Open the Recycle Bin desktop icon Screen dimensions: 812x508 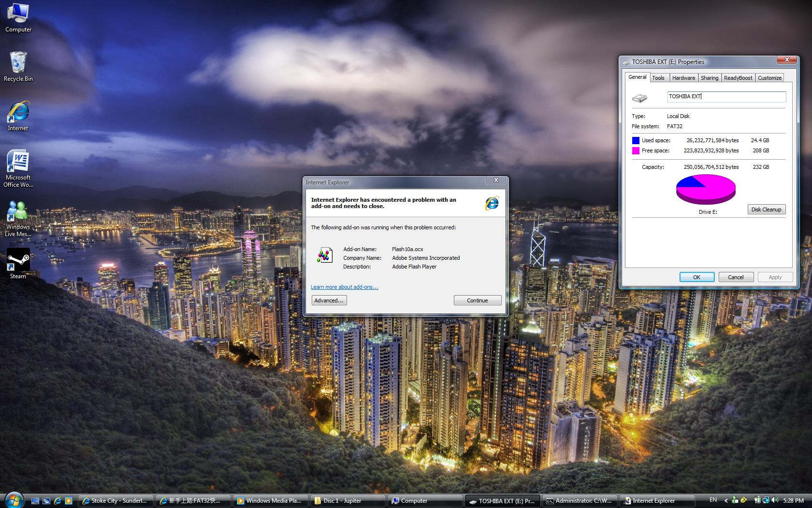tap(18, 67)
